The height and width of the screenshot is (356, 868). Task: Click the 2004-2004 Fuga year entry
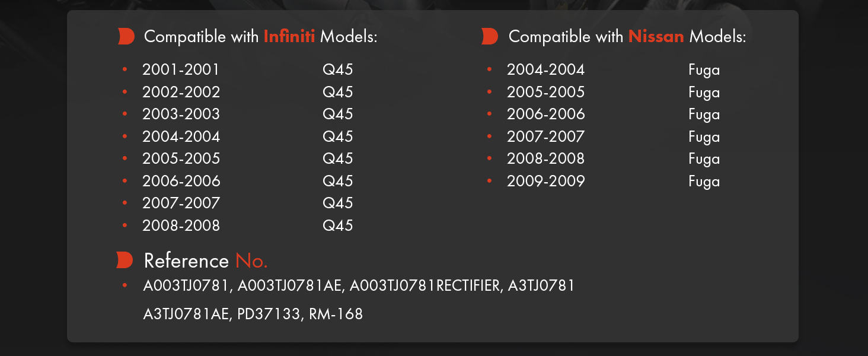545,70
